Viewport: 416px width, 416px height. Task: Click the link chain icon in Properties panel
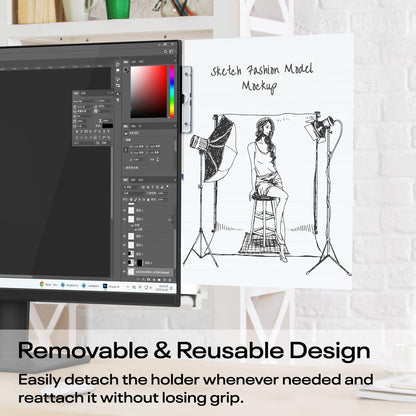coord(126,150)
